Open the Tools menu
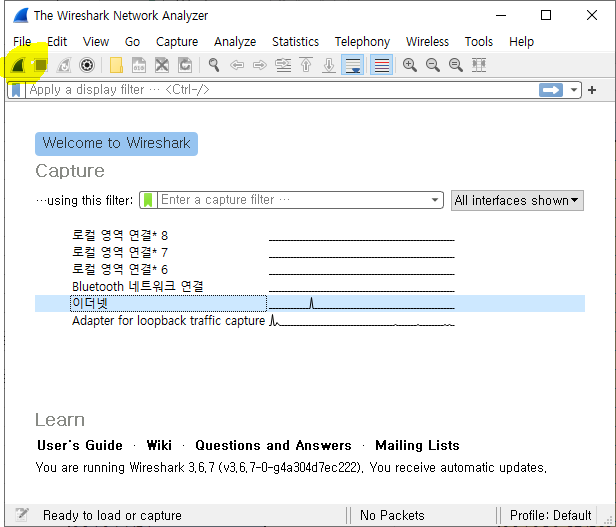The height and width of the screenshot is (527, 616). coord(478,42)
